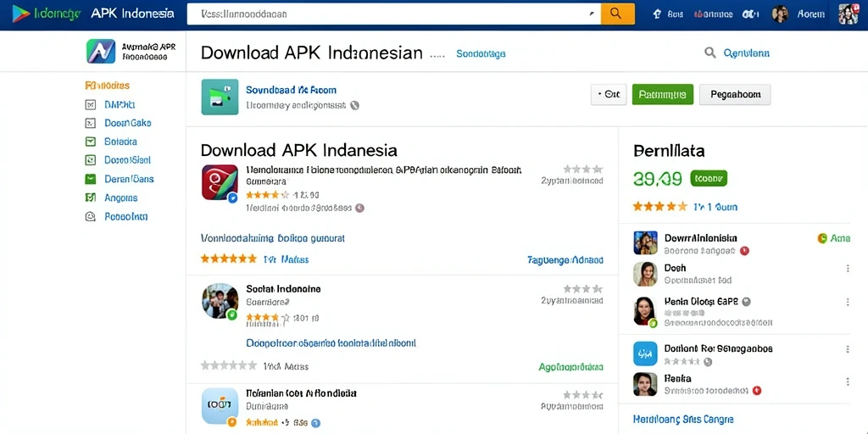Toggle the Angoms checked box
This screenshot has width=868, height=434.
(x=90, y=198)
